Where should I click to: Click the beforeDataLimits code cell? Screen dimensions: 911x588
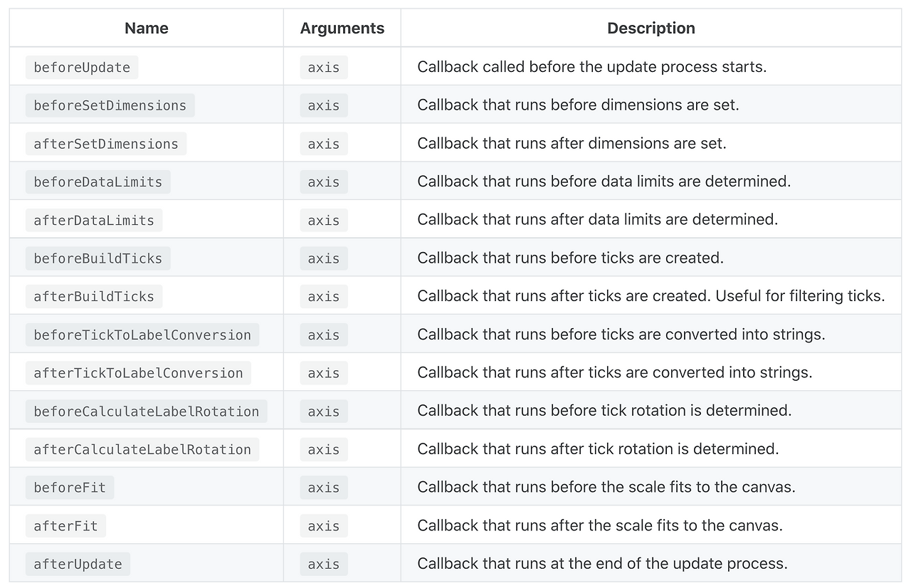coord(98,182)
